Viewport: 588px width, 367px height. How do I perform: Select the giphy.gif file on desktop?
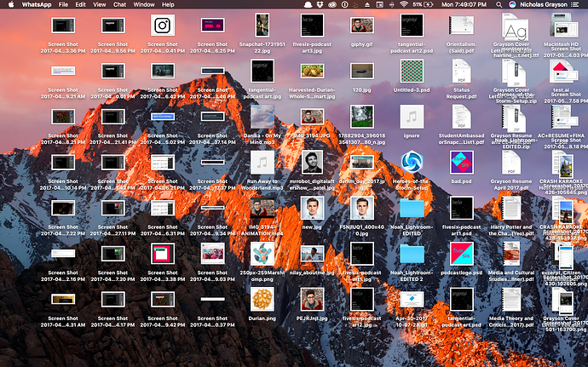coord(362,26)
